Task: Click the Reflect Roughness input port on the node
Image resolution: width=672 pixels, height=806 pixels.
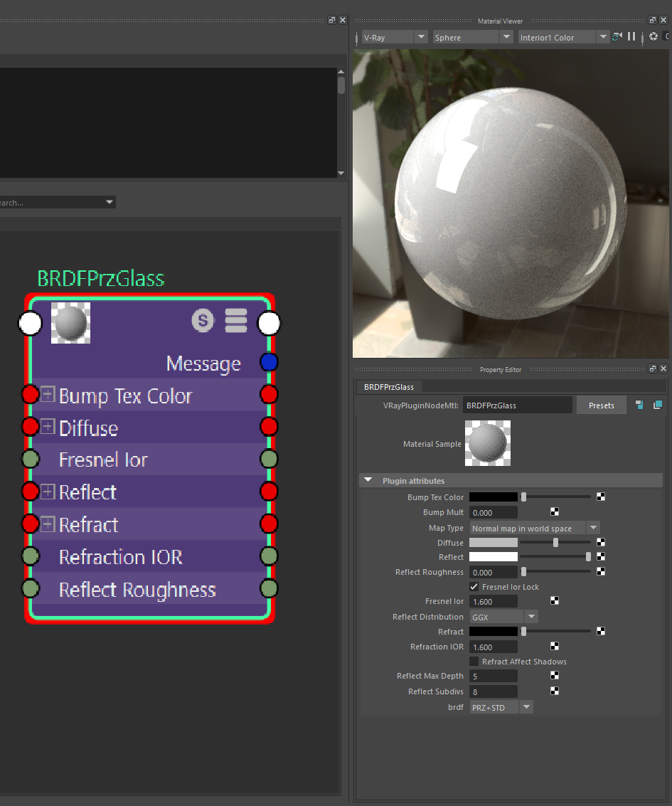Action: [31, 588]
